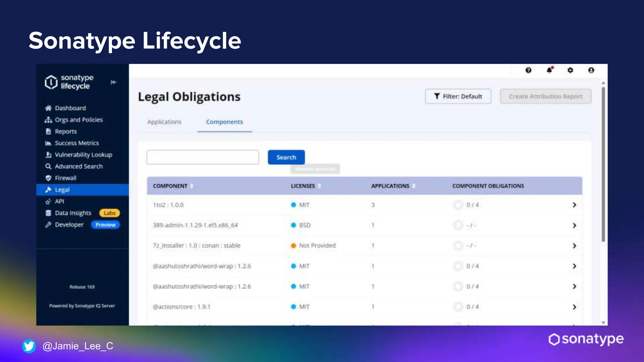This screenshot has width=644, height=362.
Task: Switch to the Applications tab
Action: tap(164, 122)
